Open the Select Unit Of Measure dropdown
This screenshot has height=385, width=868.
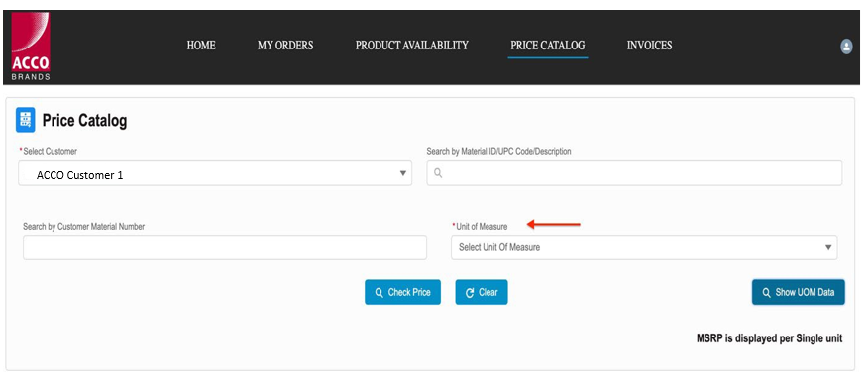(644, 247)
